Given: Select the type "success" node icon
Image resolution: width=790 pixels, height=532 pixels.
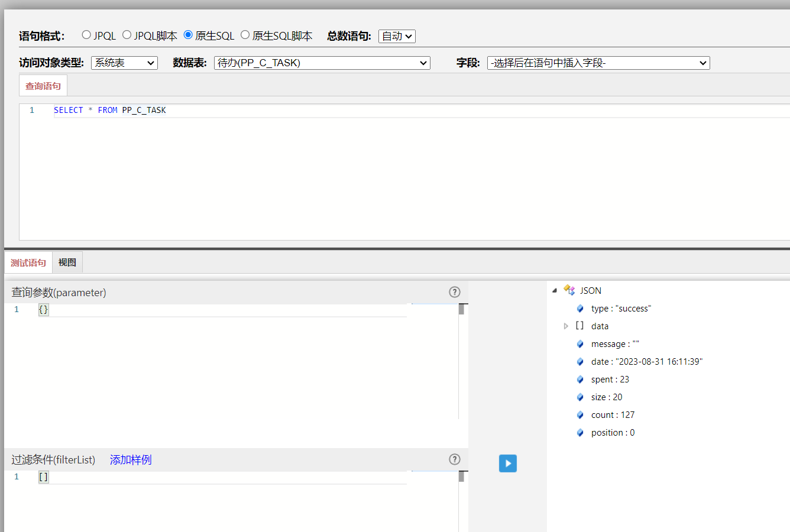Looking at the screenshot, I should 580,309.
